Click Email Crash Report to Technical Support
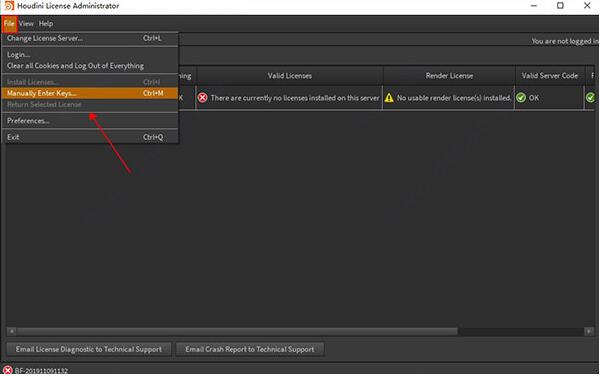The height and width of the screenshot is (377, 600). click(x=249, y=349)
